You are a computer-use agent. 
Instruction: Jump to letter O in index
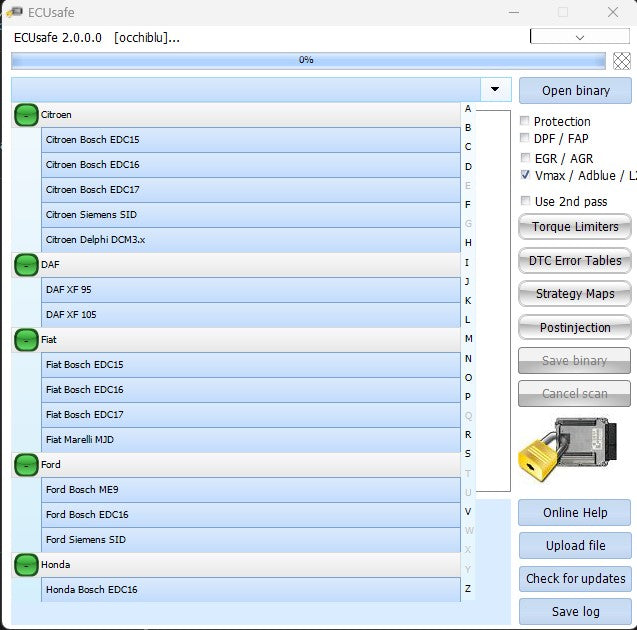[468, 378]
